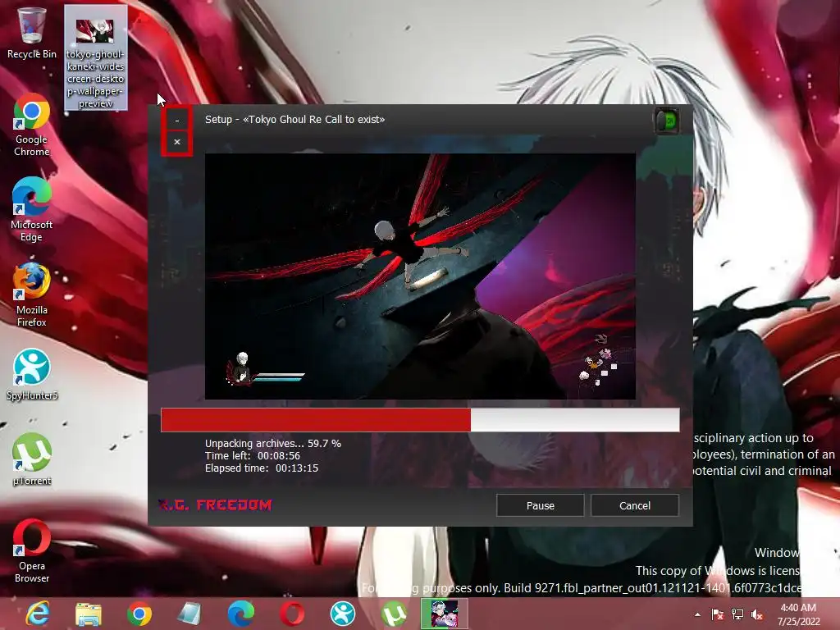Open Mozilla Firefox desktop shortcut

coord(32,295)
